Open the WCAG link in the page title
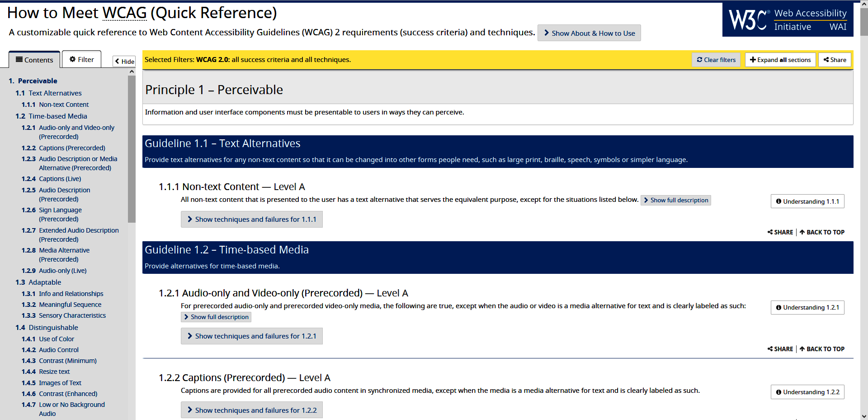The height and width of the screenshot is (420, 868). point(124,13)
